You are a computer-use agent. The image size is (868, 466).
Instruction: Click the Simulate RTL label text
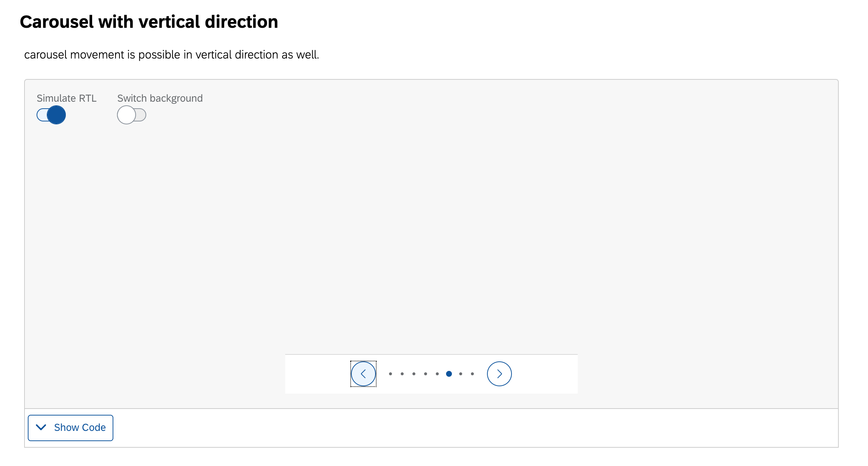point(67,98)
